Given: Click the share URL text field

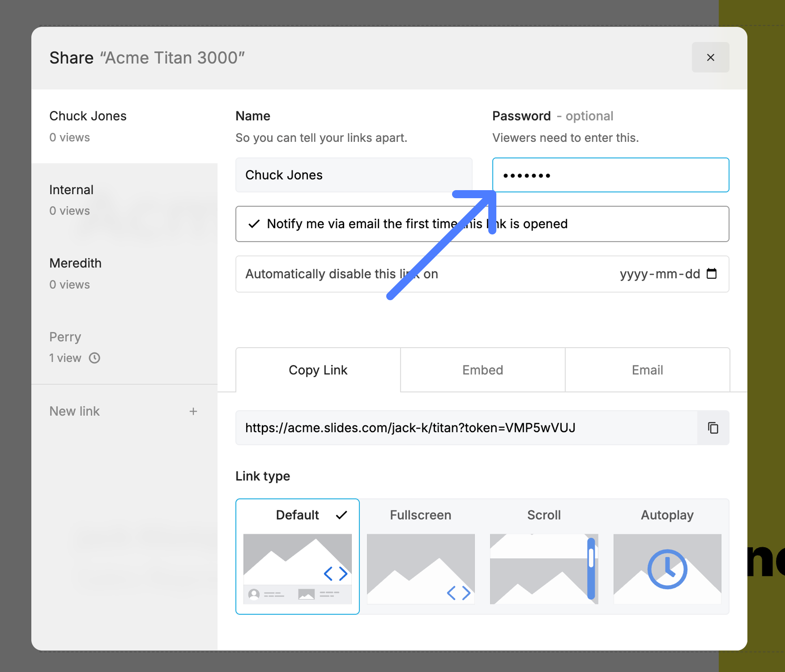Looking at the screenshot, I should 466,428.
